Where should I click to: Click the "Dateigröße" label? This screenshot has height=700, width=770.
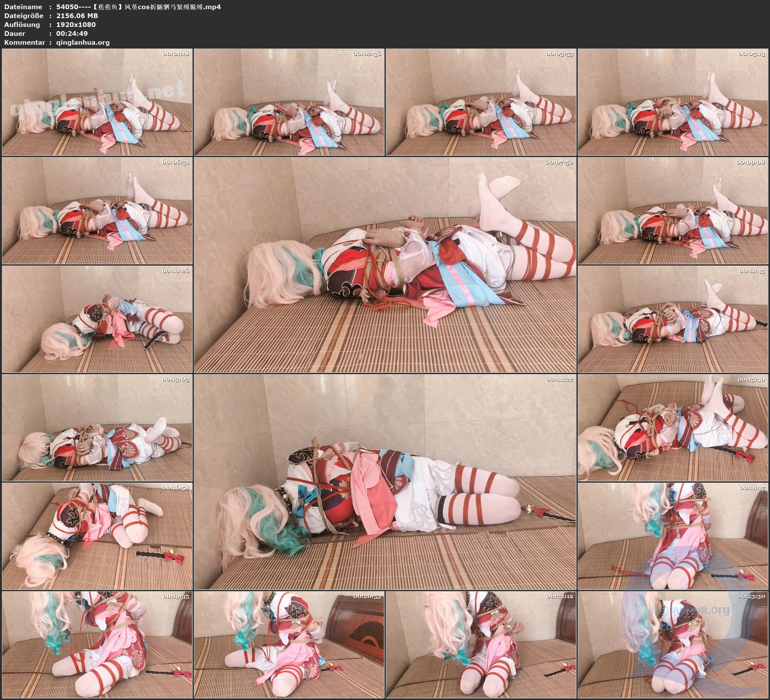point(24,16)
